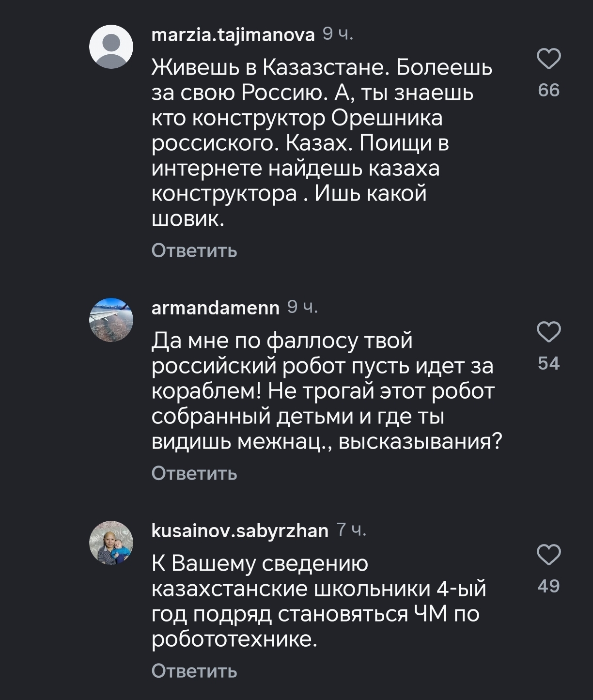Open kusainov.sabyrzhan's profile photo
593x700 pixels.
(111, 543)
